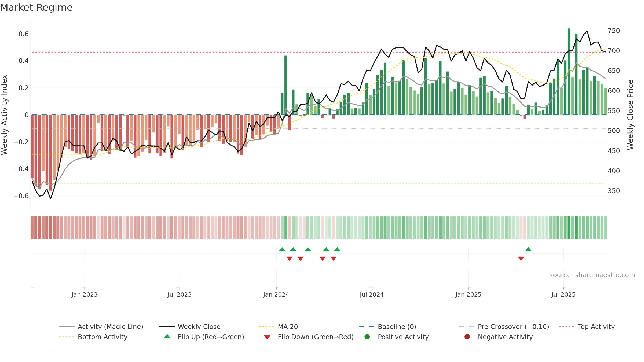644x362 pixels.
Task: Click the green Flip Up legend triangle
Action: 167,336
